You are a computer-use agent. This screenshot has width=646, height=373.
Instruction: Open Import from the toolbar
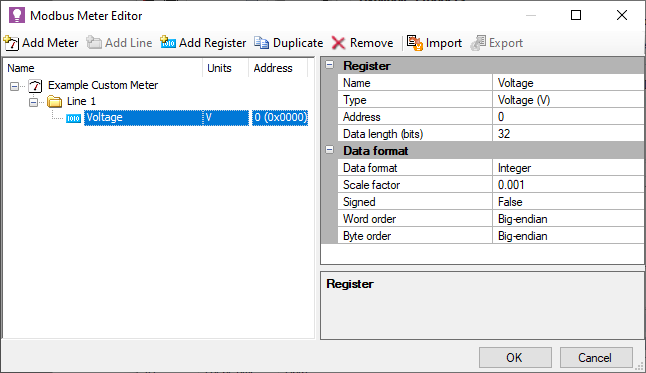point(434,43)
